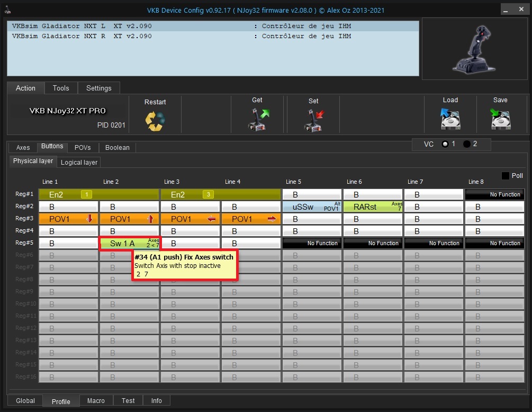Click No Function cell in Reg#5 Line 5
The image size is (532, 412).
coord(312,243)
